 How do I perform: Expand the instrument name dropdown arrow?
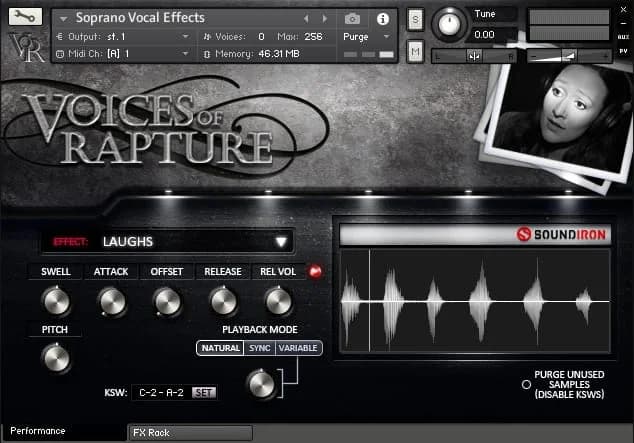(x=63, y=19)
